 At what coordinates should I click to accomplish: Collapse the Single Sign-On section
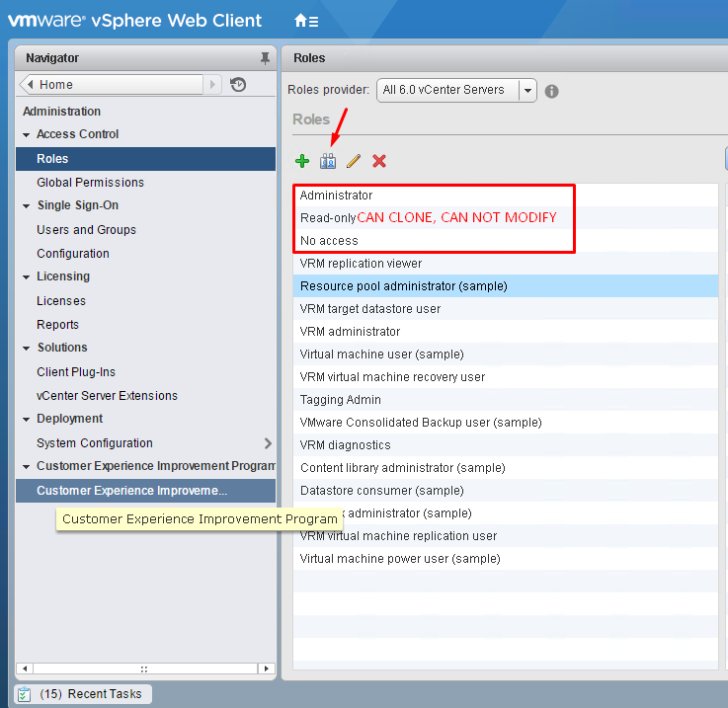pyautogui.click(x=27, y=206)
